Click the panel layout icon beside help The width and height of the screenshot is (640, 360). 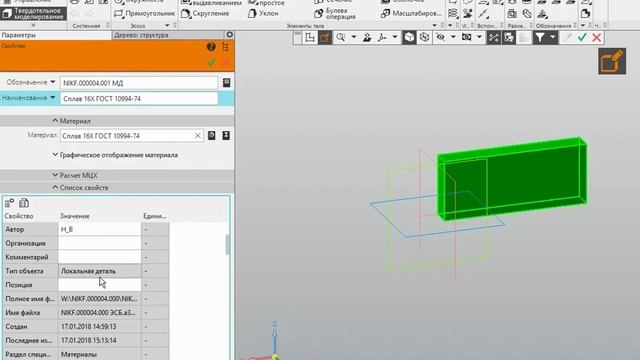[225, 47]
